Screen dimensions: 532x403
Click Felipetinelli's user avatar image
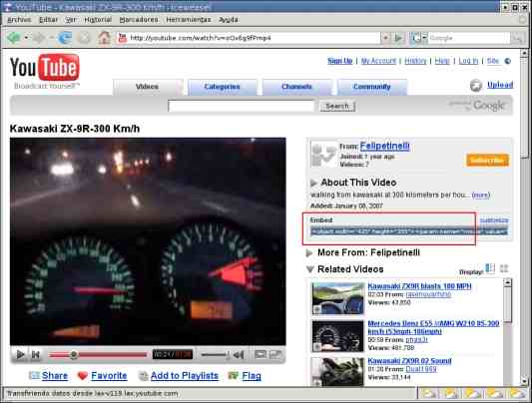(x=323, y=155)
